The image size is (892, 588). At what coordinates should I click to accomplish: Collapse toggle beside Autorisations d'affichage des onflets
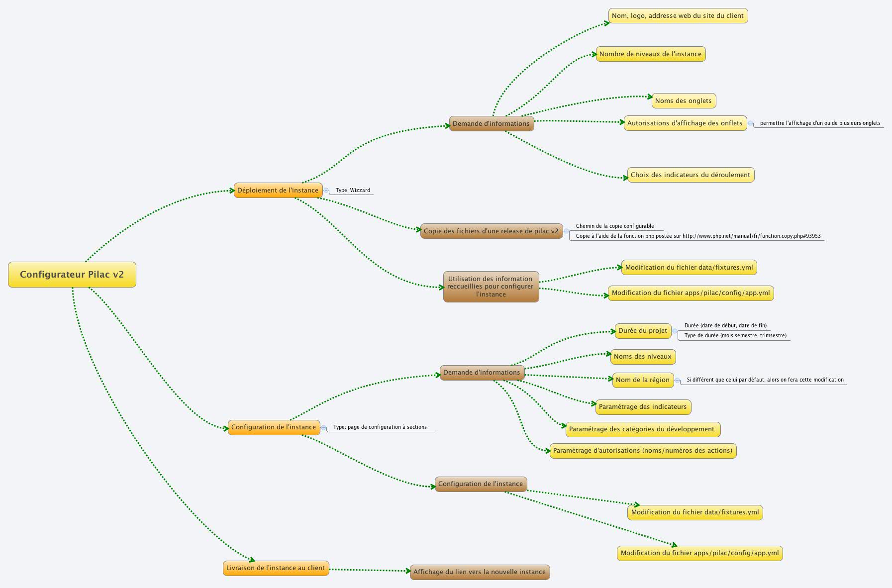[750, 123]
